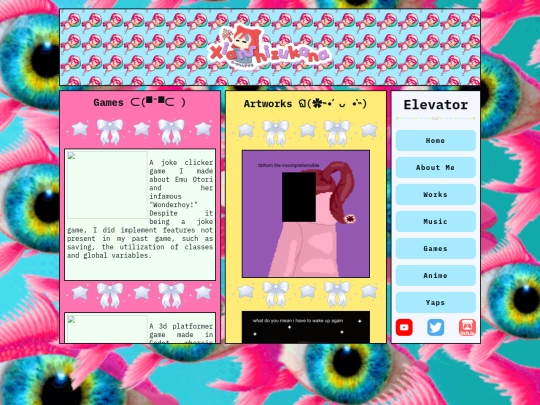Navigate to Games in Elevator menu
This screenshot has height=405, width=540.
click(x=436, y=248)
